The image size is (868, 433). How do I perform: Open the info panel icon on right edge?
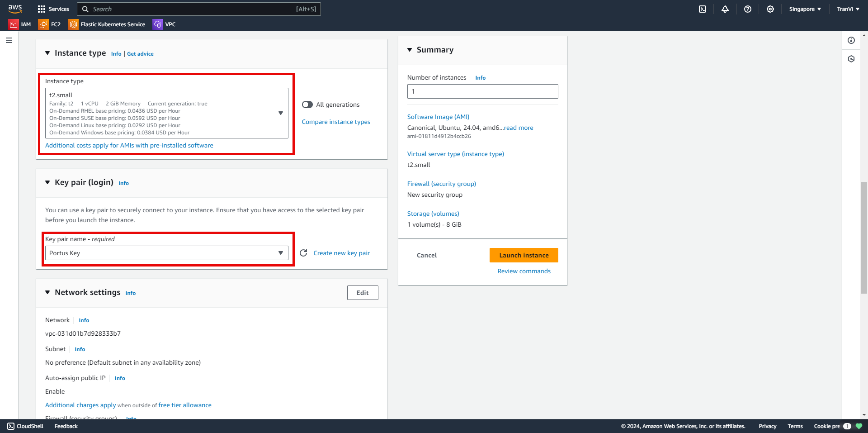[851, 40]
